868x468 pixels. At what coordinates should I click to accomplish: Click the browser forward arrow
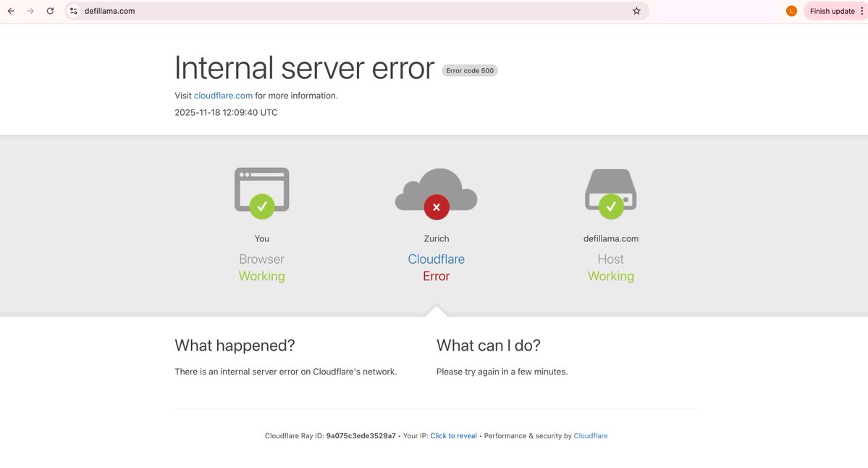(x=30, y=11)
